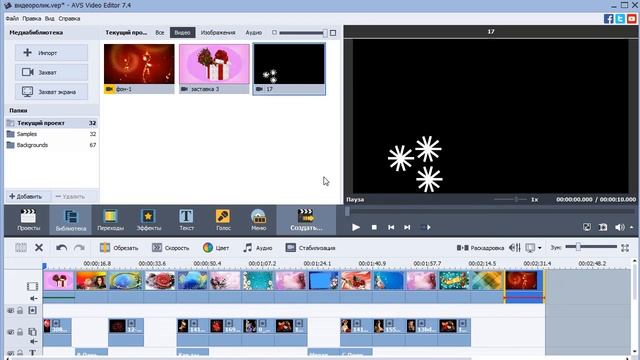Open the Текст (Text) section
Viewport: 640px width, 360px height.
point(186,220)
